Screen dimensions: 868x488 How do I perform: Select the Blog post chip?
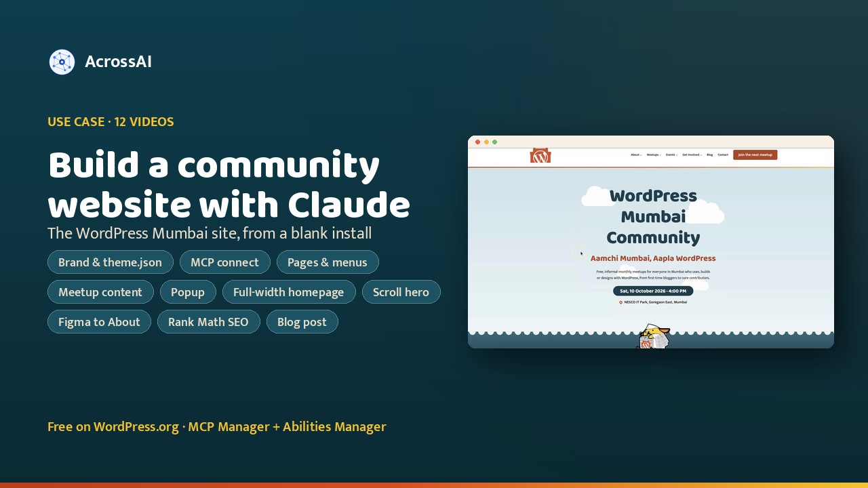(x=302, y=322)
